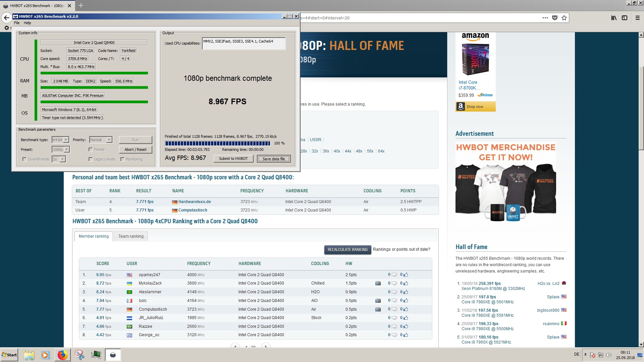Click the disabled Run button
The height and width of the screenshot is (362, 644).
pyautogui.click(x=136, y=140)
